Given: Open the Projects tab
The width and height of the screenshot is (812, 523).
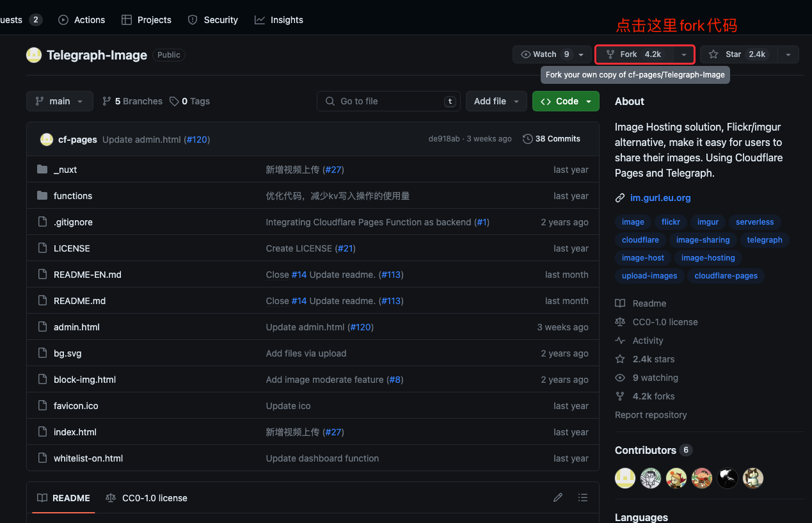Looking at the screenshot, I should [147, 20].
